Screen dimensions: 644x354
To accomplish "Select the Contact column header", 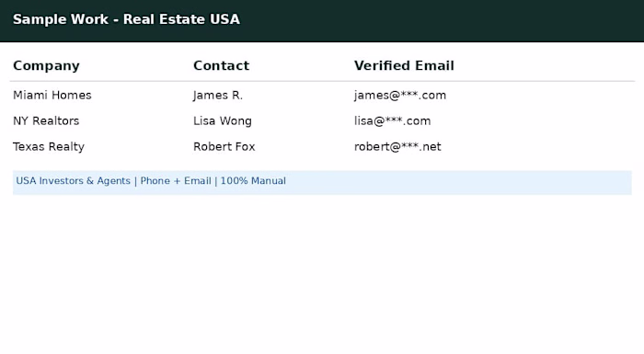I will 221,65.
